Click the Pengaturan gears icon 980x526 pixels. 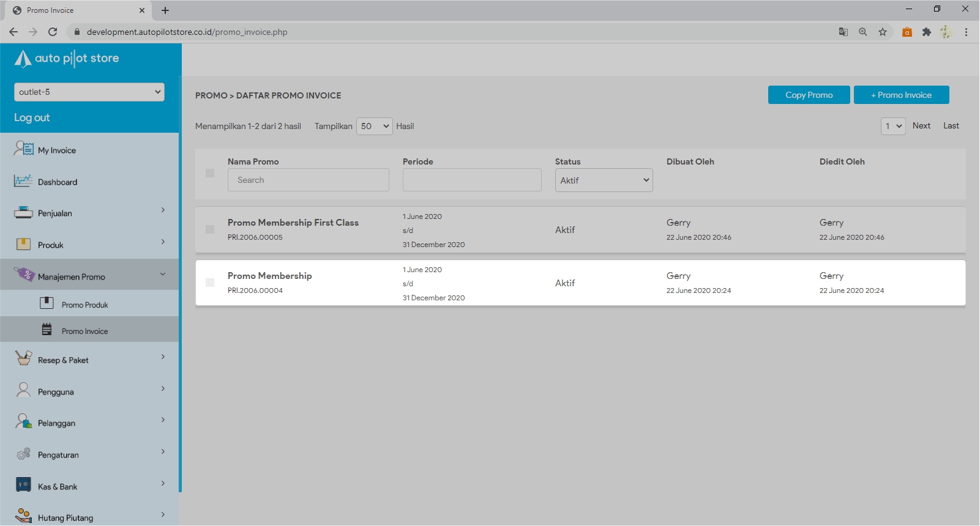click(x=23, y=454)
